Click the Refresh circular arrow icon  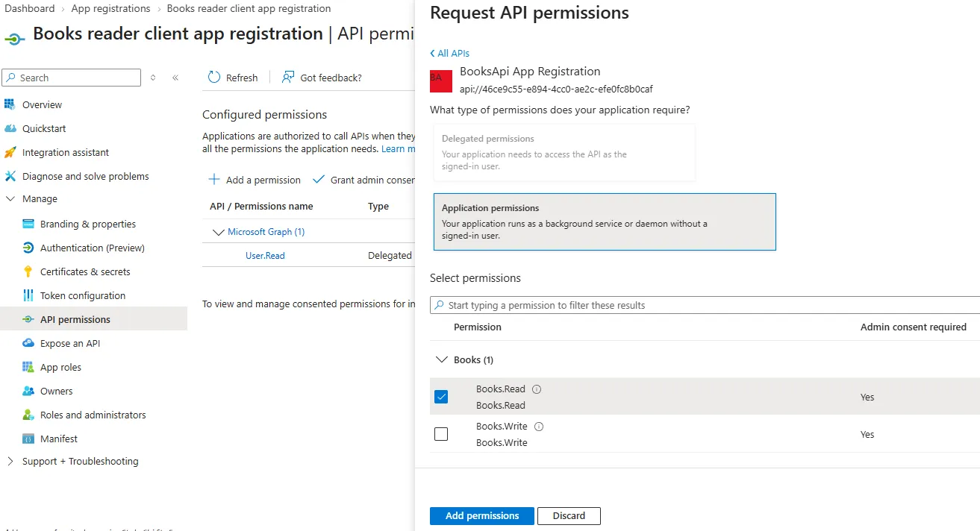tap(214, 77)
